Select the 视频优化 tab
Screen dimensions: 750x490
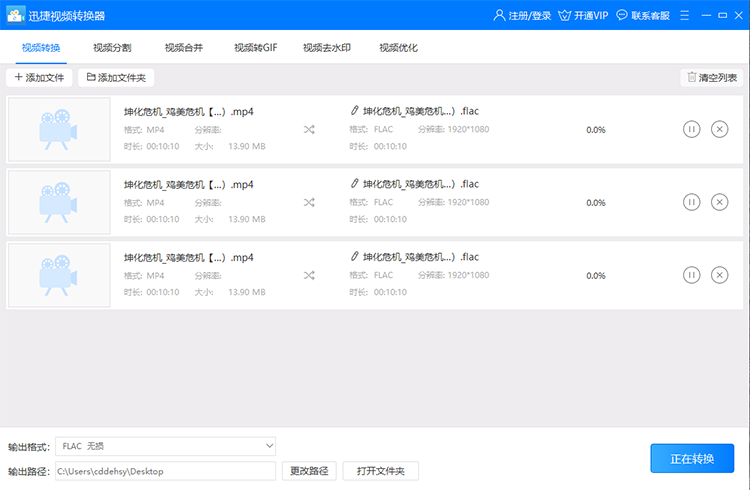click(x=398, y=47)
